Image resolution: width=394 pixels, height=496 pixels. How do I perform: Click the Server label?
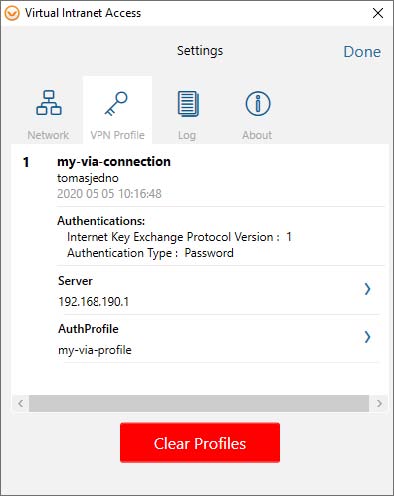coord(75,281)
